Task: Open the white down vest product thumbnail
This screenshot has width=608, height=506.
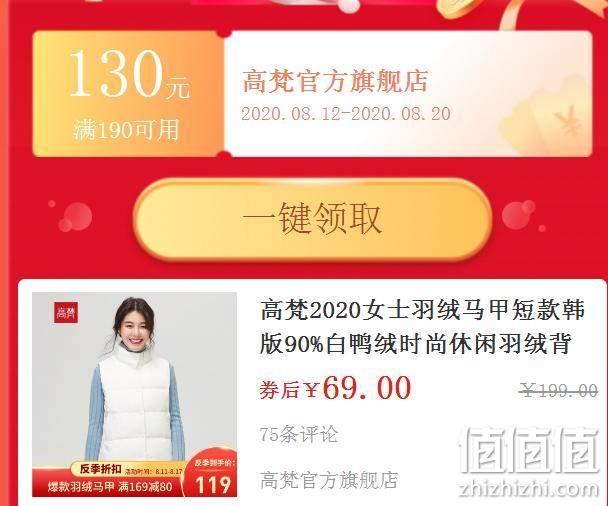Action: [134, 394]
